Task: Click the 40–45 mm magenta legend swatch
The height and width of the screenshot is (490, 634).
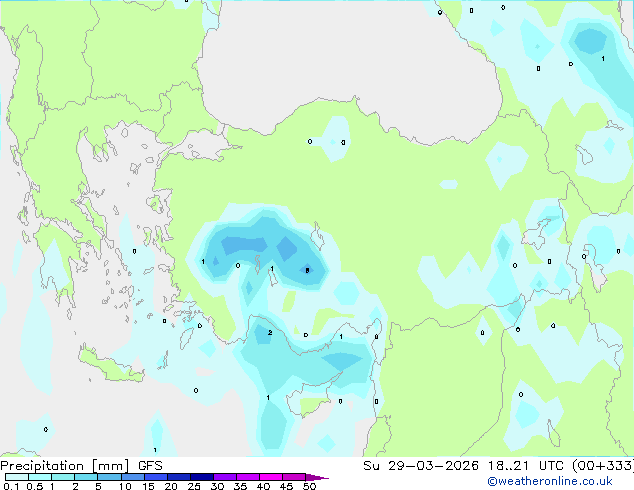Action: (271, 477)
